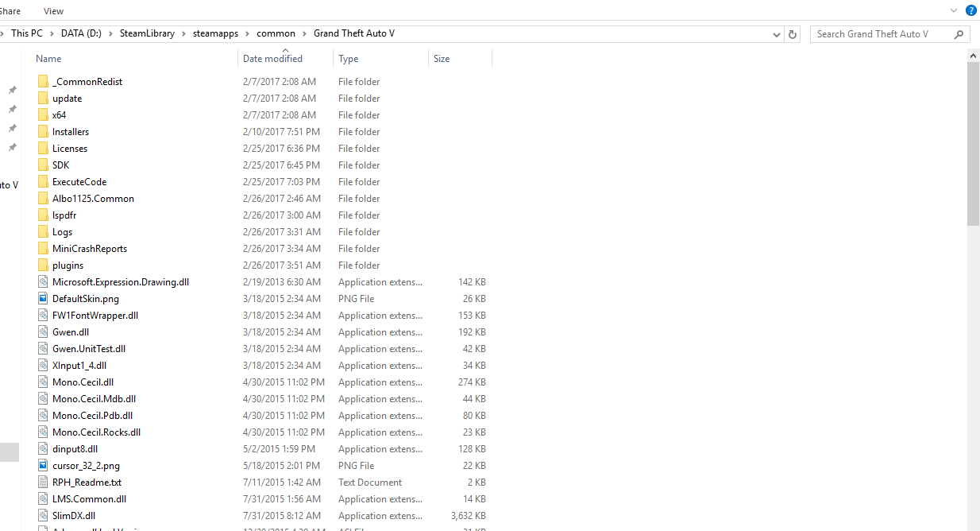
Task: Navigate to common in breadcrumb
Action: (276, 33)
